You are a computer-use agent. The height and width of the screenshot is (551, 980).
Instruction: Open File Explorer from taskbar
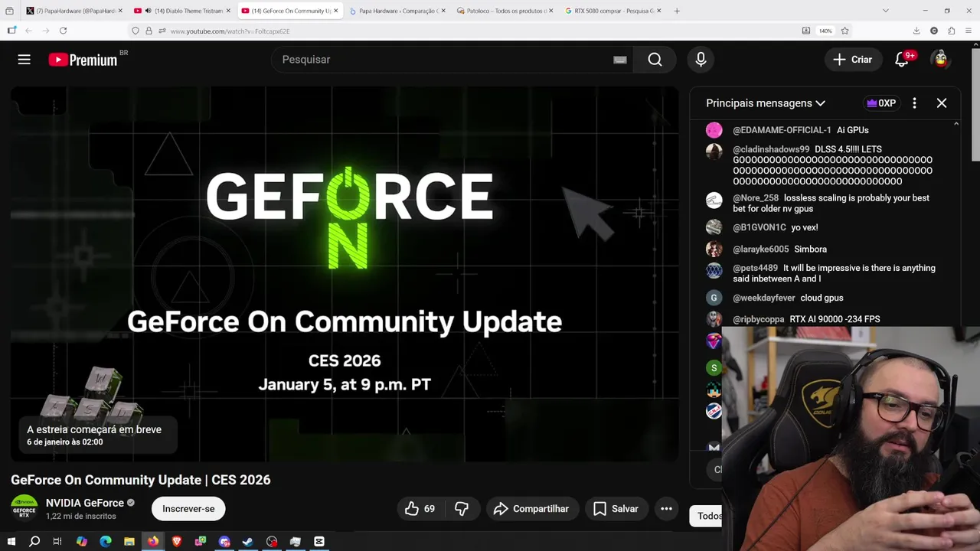(x=129, y=542)
